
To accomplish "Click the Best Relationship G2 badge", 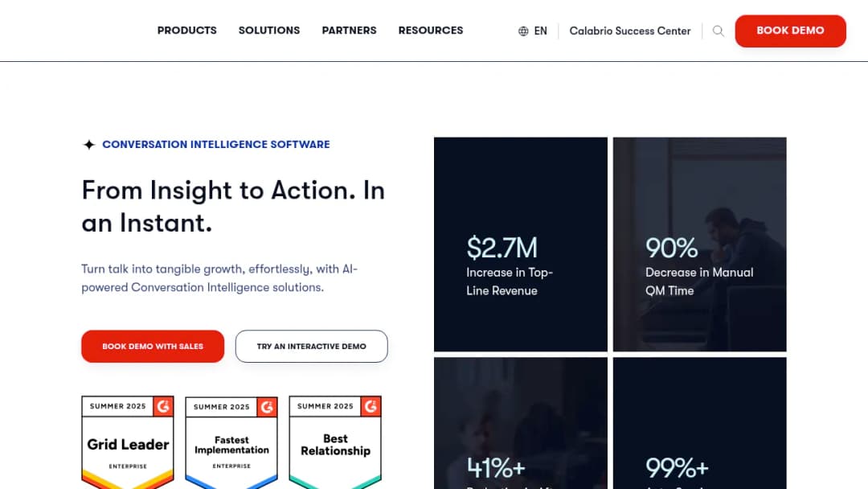I will coord(335,442).
